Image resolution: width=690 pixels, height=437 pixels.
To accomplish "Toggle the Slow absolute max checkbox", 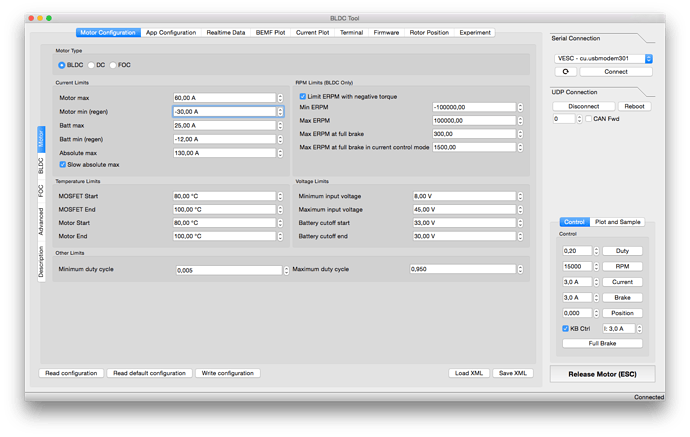I will click(63, 164).
